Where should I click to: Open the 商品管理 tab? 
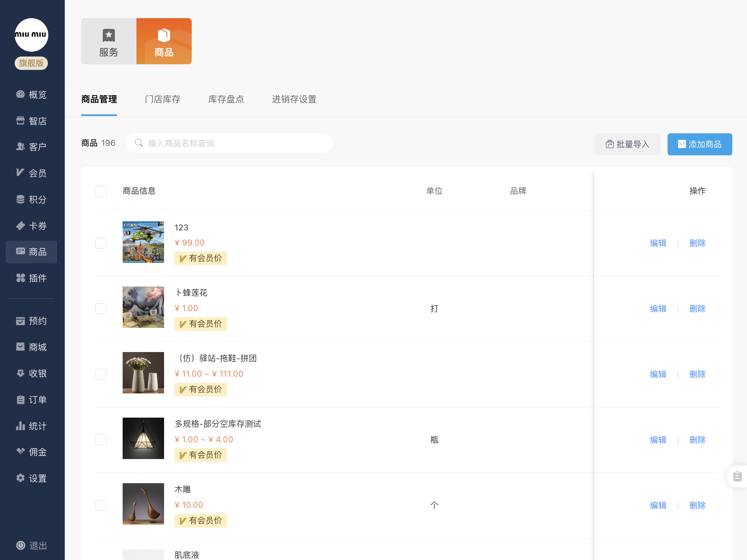coord(99,99)
